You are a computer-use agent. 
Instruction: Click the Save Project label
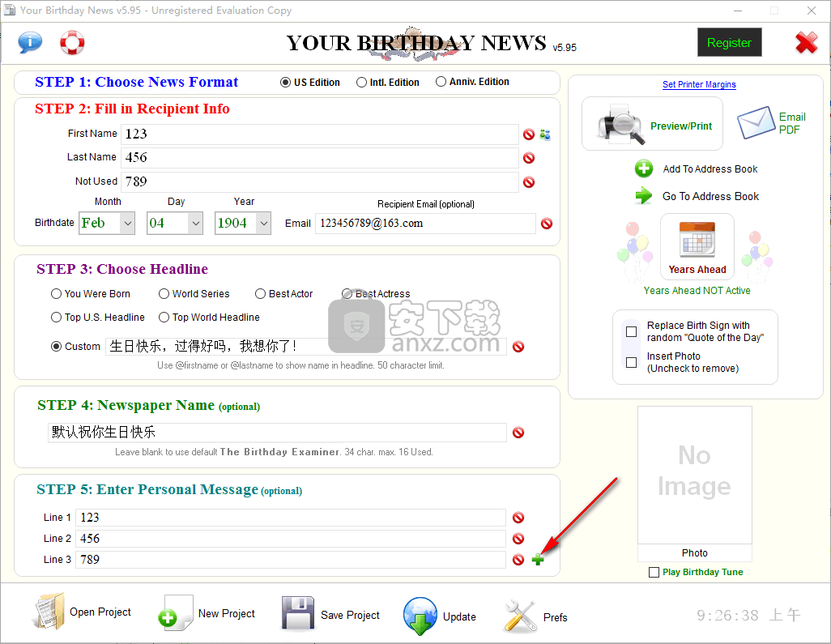pos(351,615)
